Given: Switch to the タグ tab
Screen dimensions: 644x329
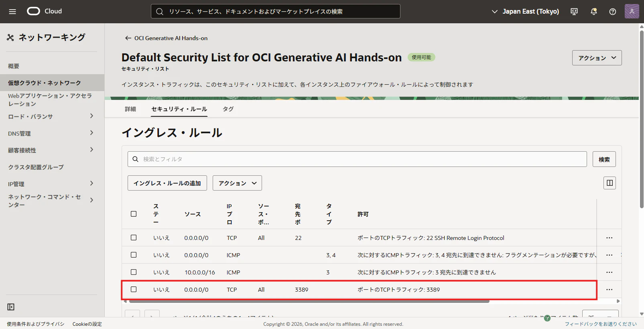Looking at the screenshot, I should (x=228, y=109).
